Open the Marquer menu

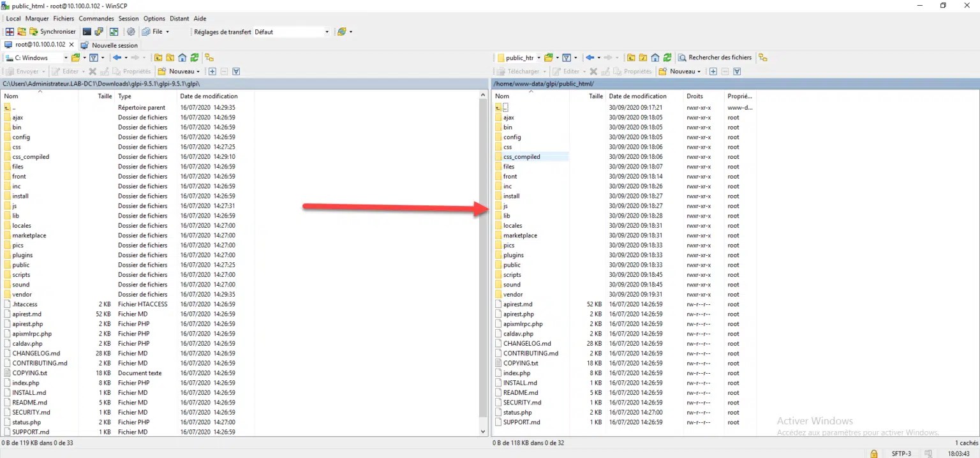[37, 18]
